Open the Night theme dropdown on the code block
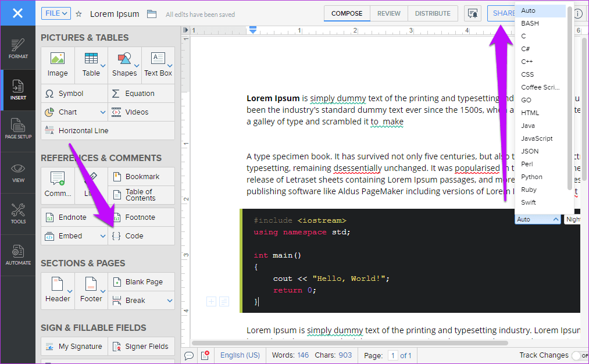This screenshot has height=364, width=589. [x=573, y=219]
